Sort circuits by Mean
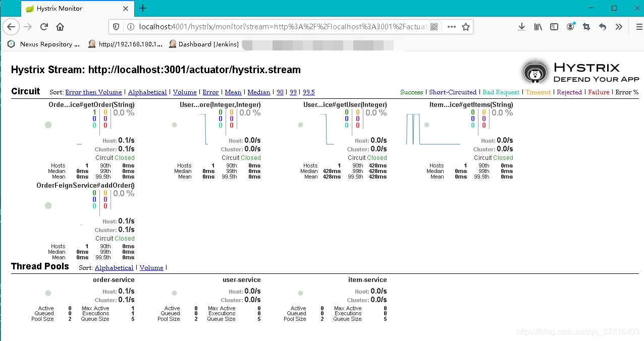644x341 pixels. click(233, 92)
